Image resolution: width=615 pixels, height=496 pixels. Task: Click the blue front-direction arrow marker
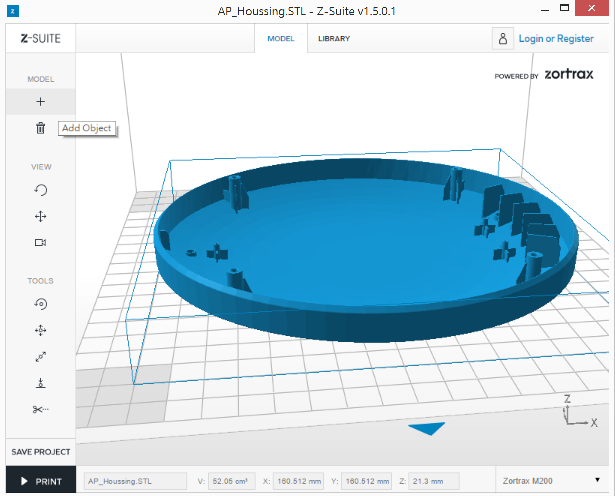coord(427,428)
